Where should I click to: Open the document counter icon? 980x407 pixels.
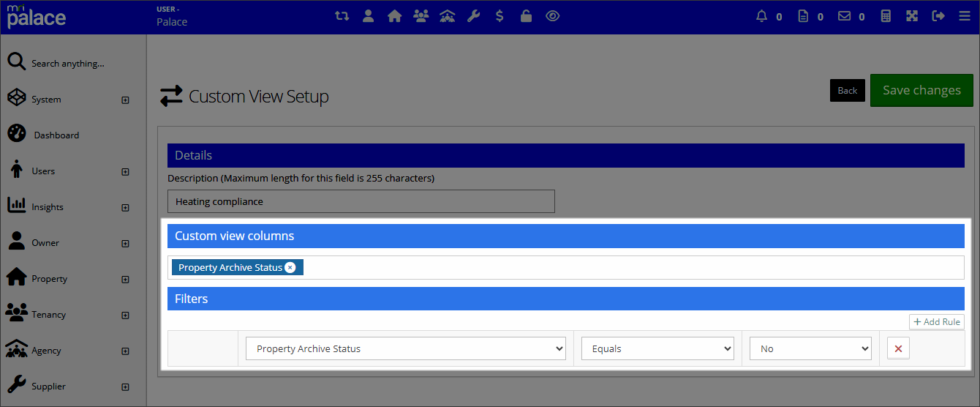[803, 15]
